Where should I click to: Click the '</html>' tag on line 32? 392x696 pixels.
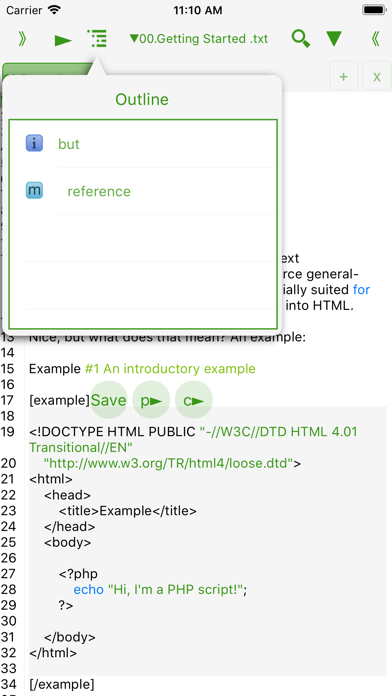(53, 653)
